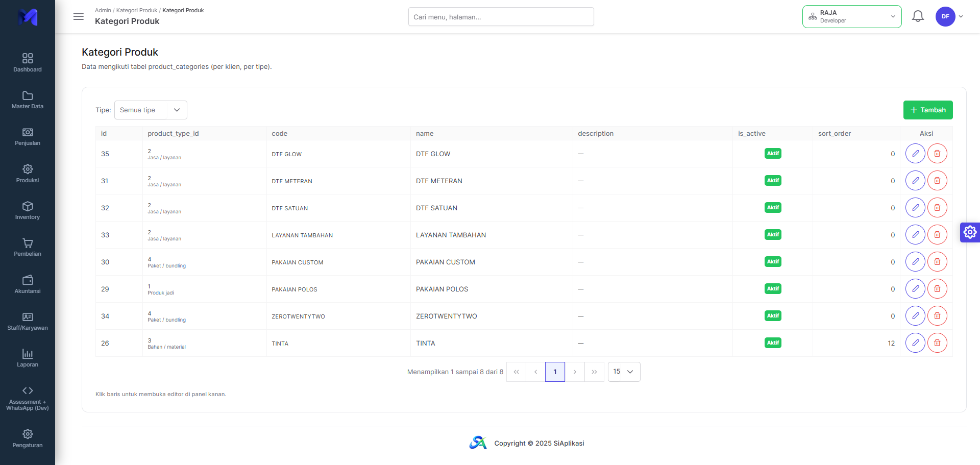Open the notifications bell
This screenshot has height=465, width=980.
pyautogui.click(x=918, y=16)
